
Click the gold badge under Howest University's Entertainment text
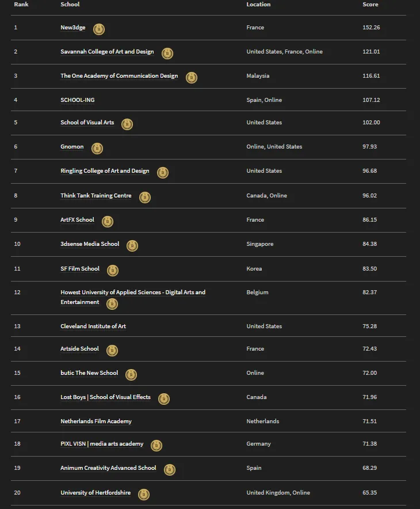(x=112, y=304)
